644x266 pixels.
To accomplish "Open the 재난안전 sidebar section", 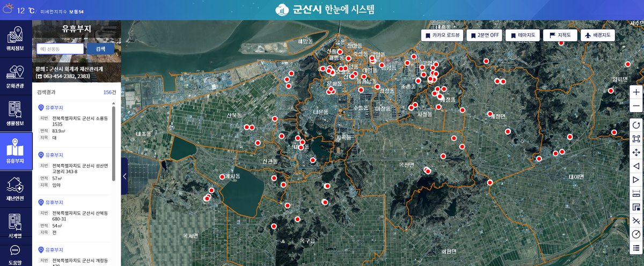I will (x=16, y=188).
